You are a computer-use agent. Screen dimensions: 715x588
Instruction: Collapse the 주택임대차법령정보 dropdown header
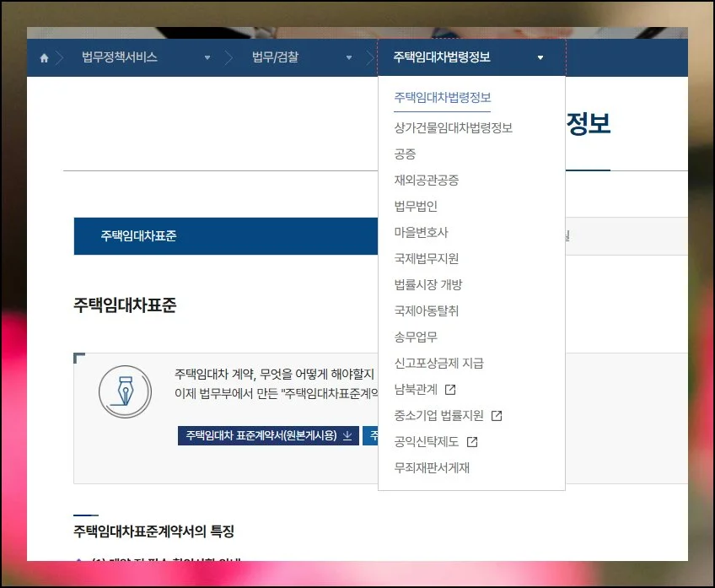click(540, 58)
